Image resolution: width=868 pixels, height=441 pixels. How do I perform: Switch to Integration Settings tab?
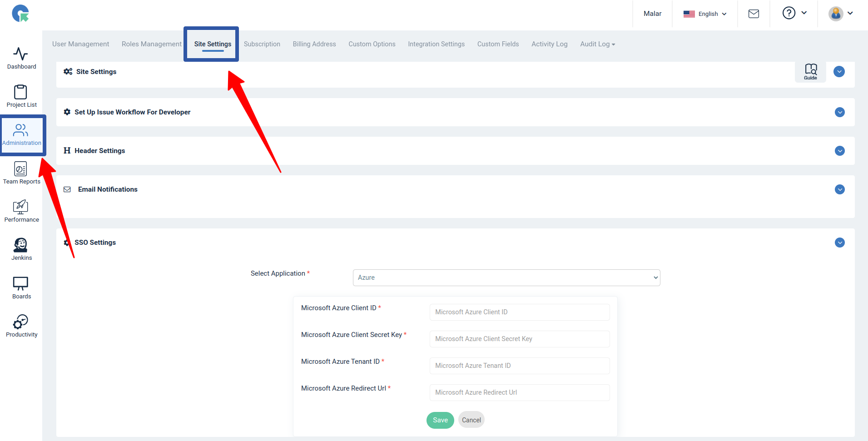[436, 44]
